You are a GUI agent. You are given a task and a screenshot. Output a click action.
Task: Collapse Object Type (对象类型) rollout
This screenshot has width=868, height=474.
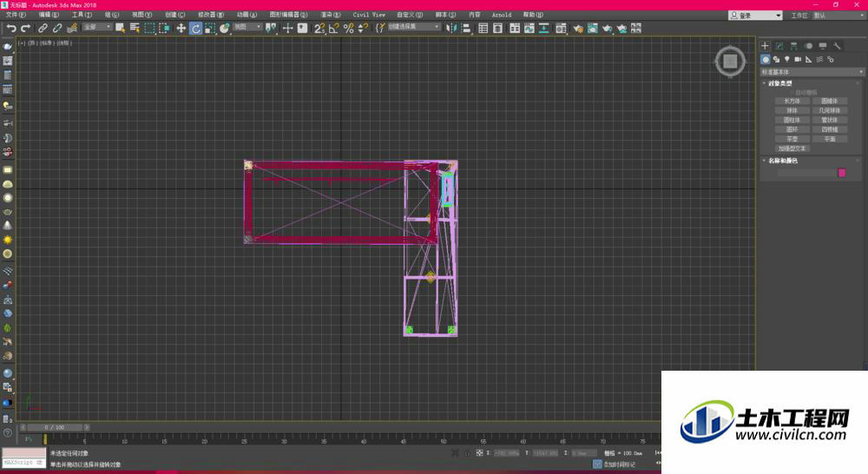(780, 83)
